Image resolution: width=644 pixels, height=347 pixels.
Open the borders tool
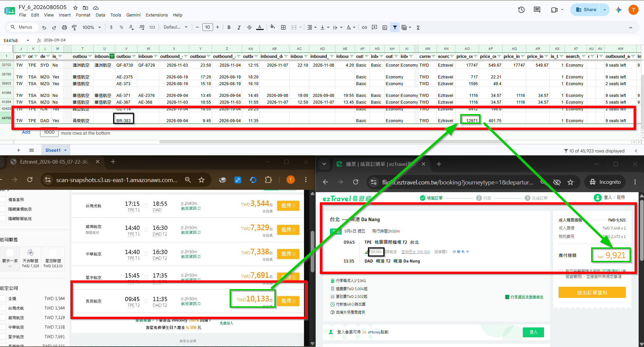pos(283,27)
